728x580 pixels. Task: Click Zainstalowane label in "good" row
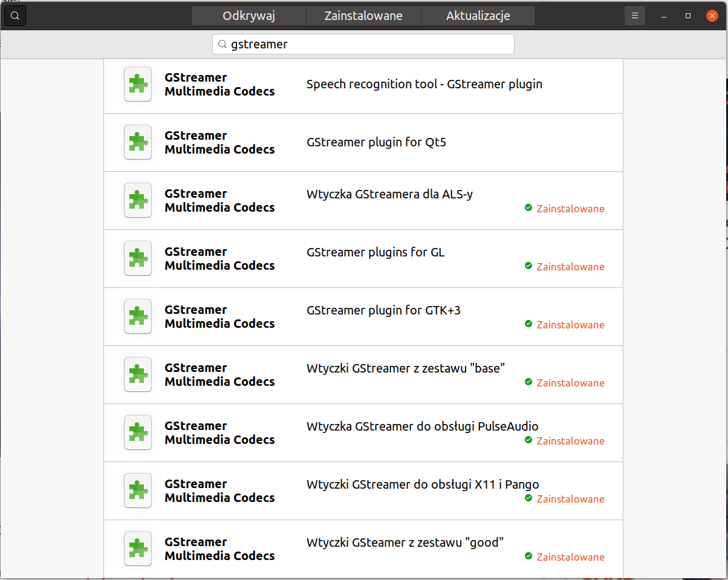(570, 557)
